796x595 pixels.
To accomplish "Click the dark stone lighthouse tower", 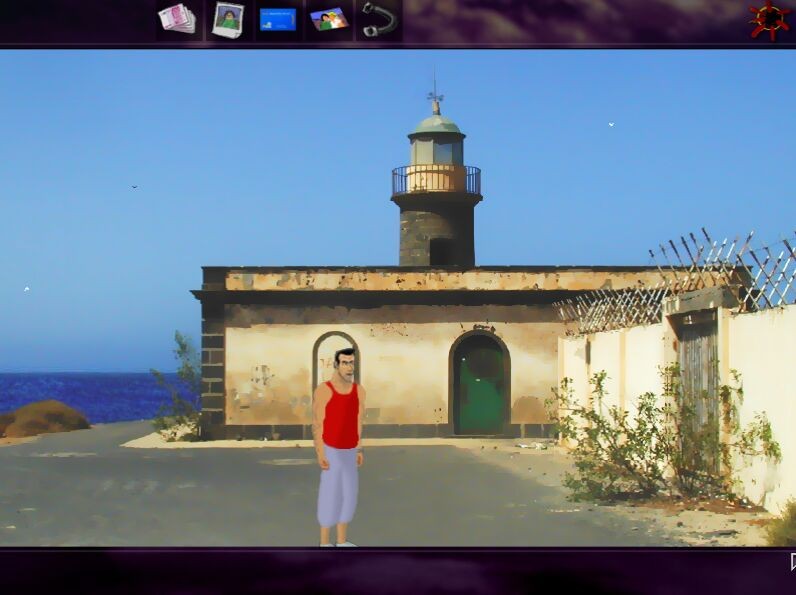I will coord(436,235).
